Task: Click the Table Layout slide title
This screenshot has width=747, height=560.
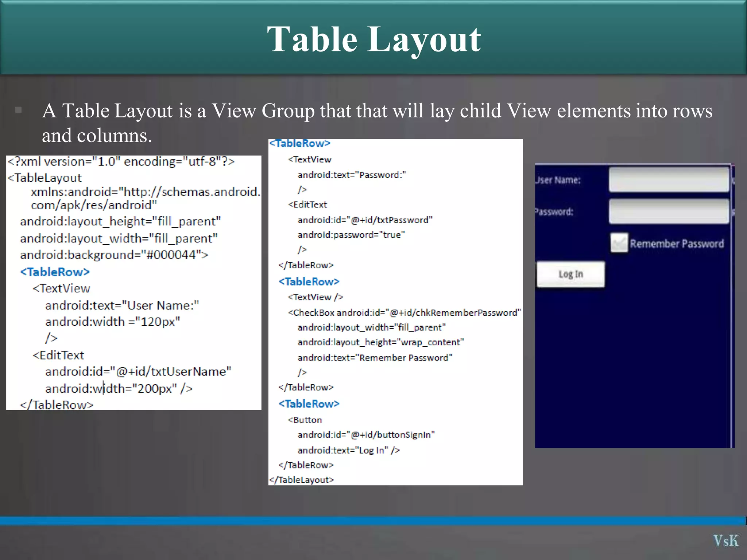Action: [374, 39]
